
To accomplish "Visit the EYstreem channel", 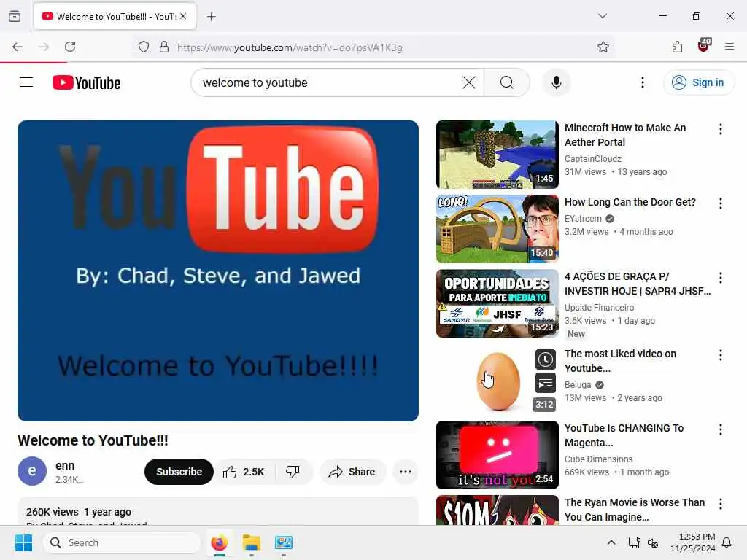I will coord(583,219).
